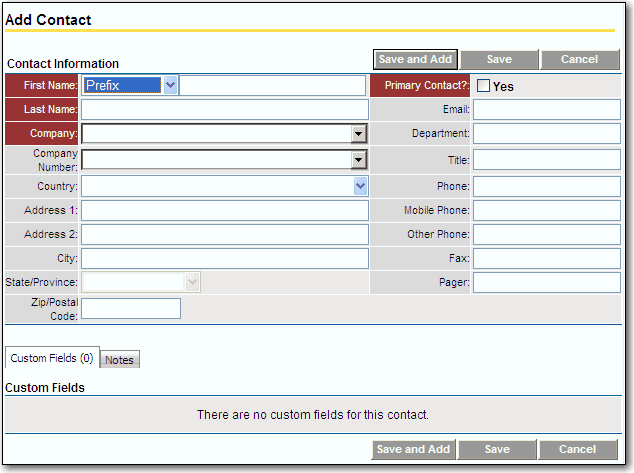This screenshot has width=634, height=473.
Task: Click the Custom Fields section heading
Action: 45,387
